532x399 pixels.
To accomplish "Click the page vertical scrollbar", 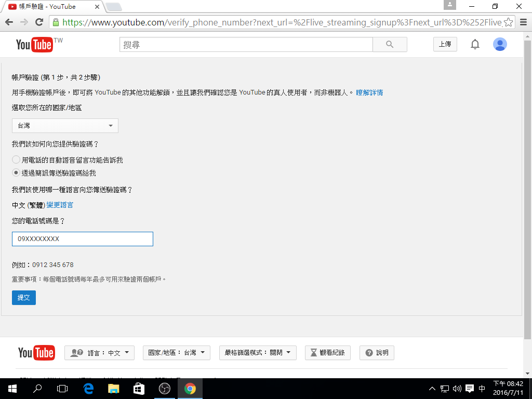I will point(528,190).
